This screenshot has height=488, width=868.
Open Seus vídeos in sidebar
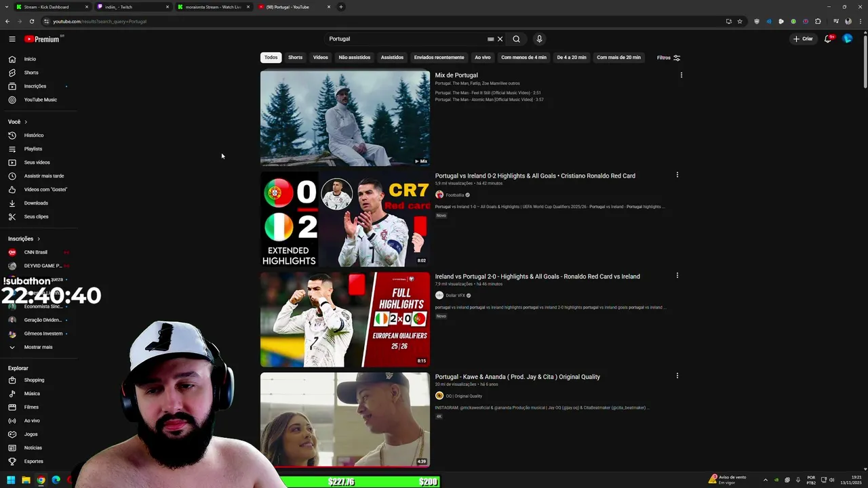point(39,163)
